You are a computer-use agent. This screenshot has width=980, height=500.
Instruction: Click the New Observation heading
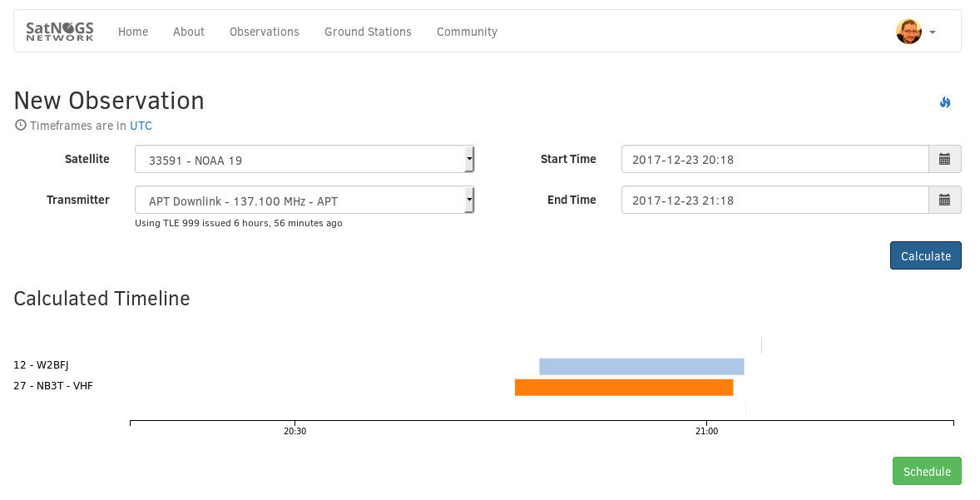109,101
